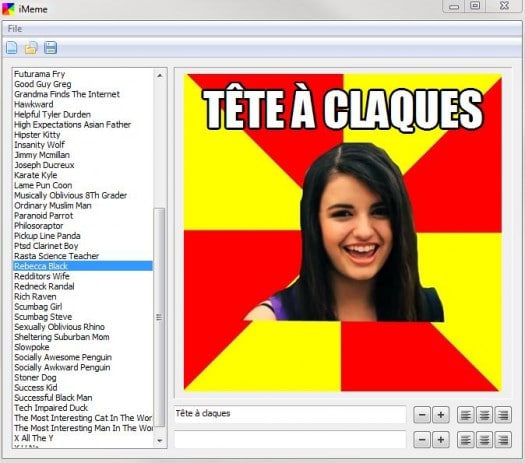Increase bottom text size with plus button
The height and width of the screenshot is (463, 525).
[x=441, y=440]
